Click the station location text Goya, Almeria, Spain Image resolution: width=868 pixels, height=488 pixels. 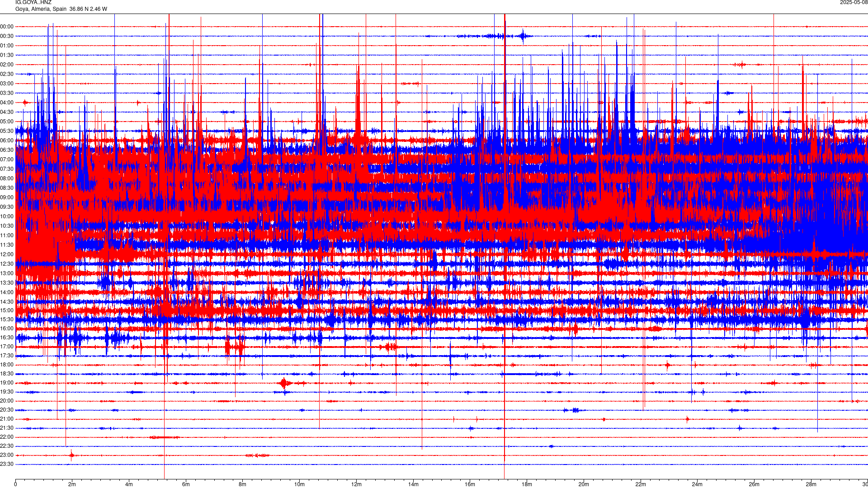tap(41, 9)
